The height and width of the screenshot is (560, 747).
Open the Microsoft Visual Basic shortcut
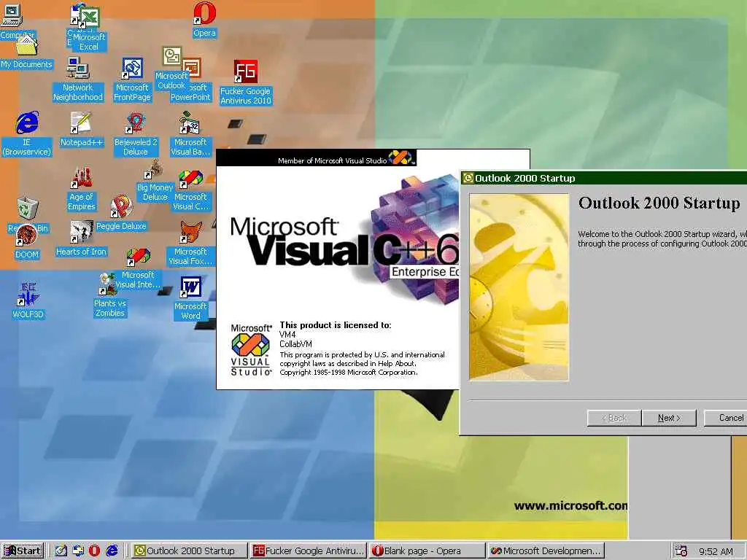tap(190, 134)
